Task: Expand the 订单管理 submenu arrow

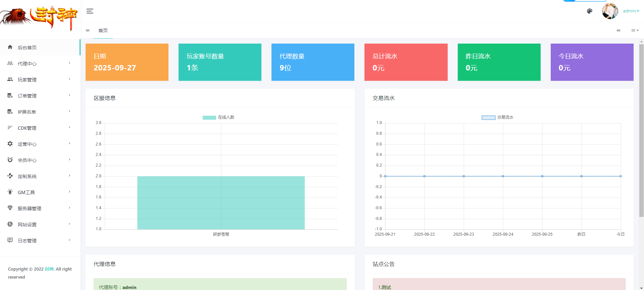Action: 69,95
